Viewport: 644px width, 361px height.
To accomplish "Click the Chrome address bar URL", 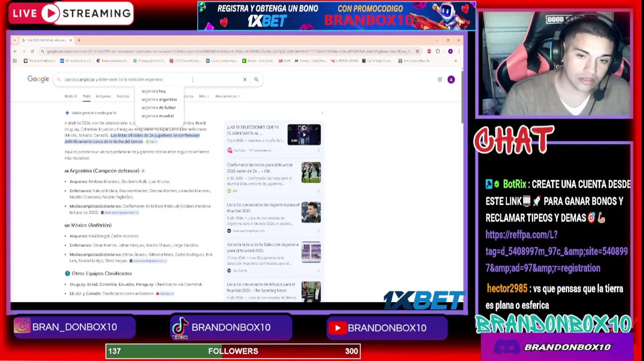I will coord(228,51).
